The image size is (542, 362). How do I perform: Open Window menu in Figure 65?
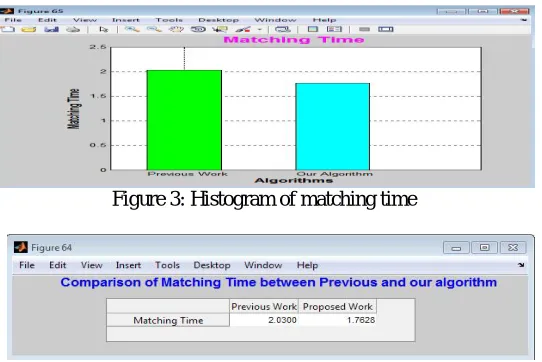[x=275, y=20]
